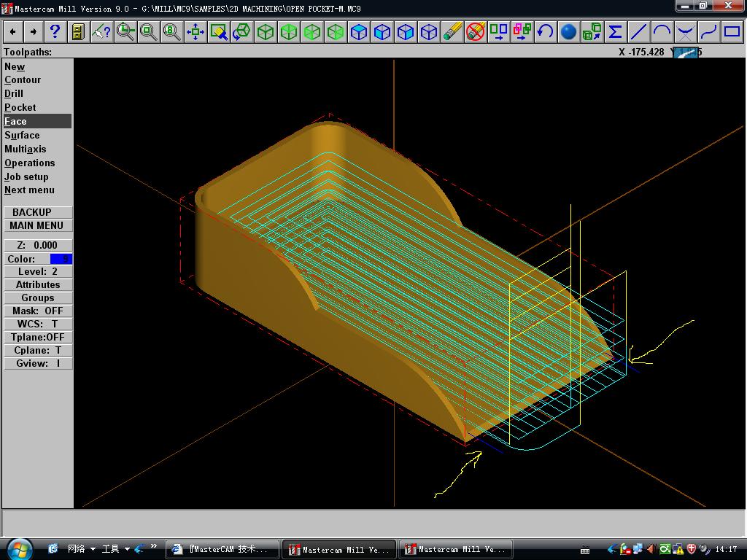Screen dimensions: 747x560
Task: Click the Undo curved arrow icon
Action: pyautogui.click(x=545, y=31)
